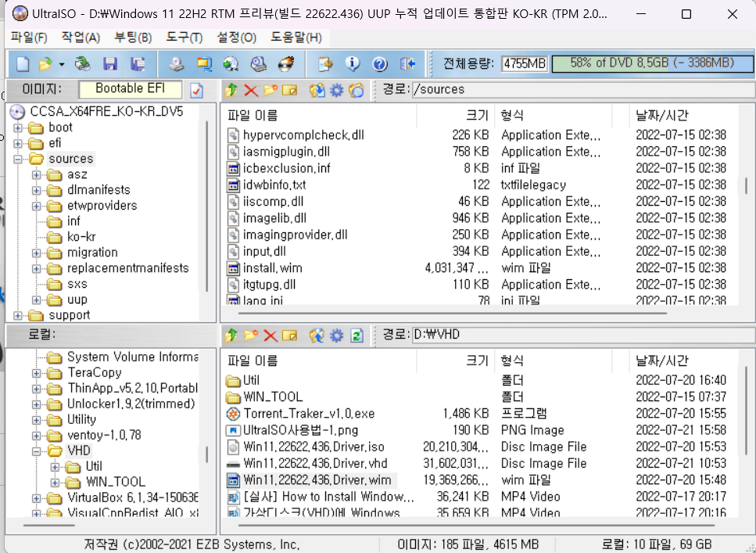The image size is (756, 553).
Task: Click the Bootable EFI image type field
Action: pyautogui.click(x=131, y=89)
